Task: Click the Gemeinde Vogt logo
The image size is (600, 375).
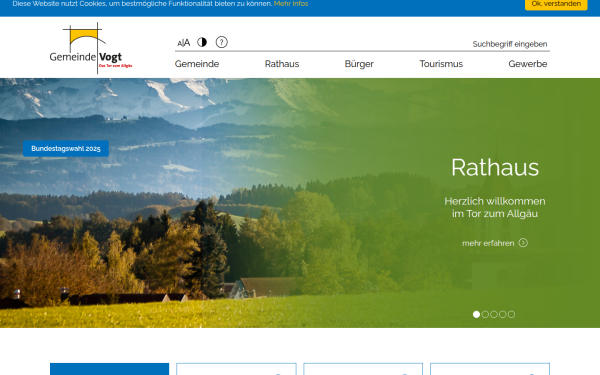Action: 91,48
